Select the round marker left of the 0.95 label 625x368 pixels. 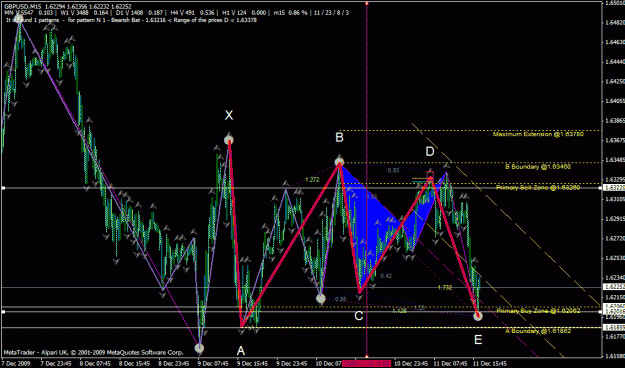tap(320, 298)
